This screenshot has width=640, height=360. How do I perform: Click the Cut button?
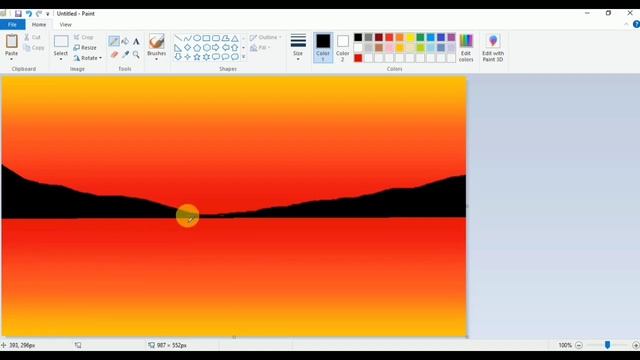(x=33, y=38)
